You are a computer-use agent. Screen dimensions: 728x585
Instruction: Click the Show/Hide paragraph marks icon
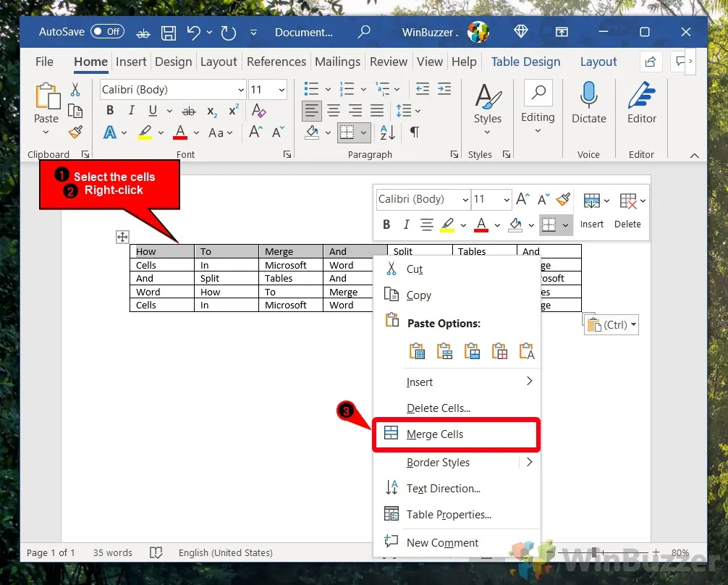[415, 132]
